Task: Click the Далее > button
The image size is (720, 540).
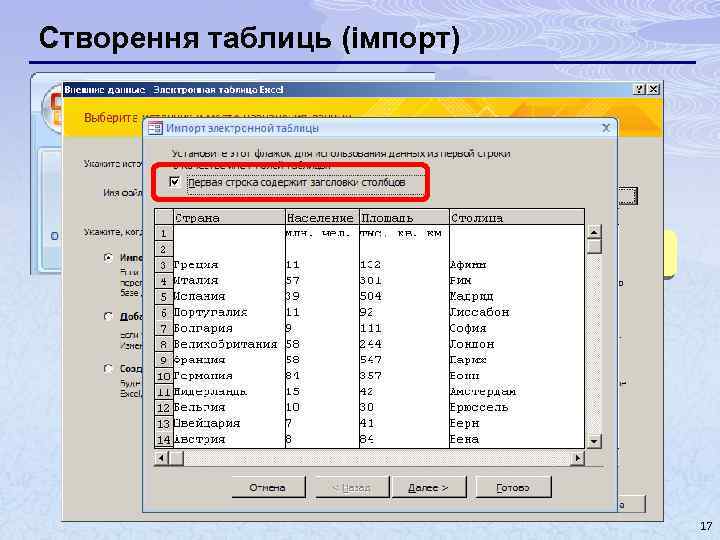Action: [428, 487]
